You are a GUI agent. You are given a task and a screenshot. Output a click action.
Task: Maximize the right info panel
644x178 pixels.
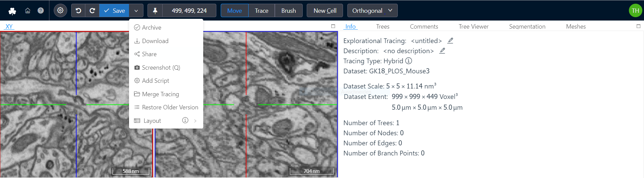tap(638, 26)
